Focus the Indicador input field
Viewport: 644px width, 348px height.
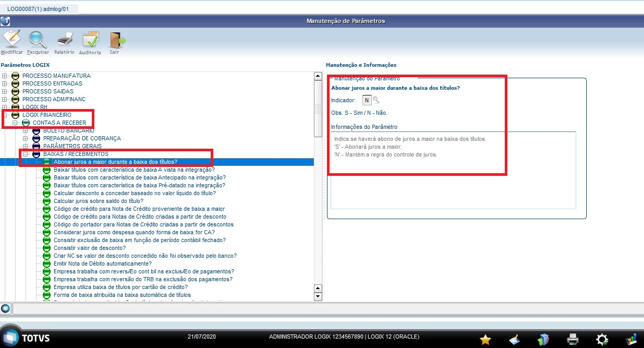(x=367, y=100)
